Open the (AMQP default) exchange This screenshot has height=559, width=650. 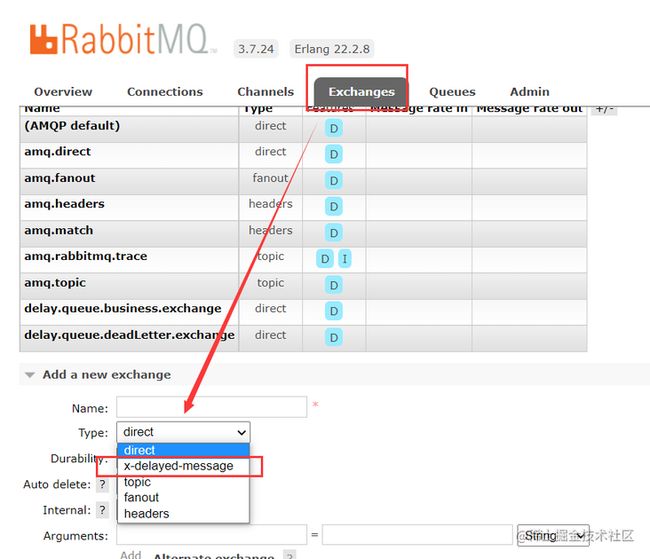72,126
